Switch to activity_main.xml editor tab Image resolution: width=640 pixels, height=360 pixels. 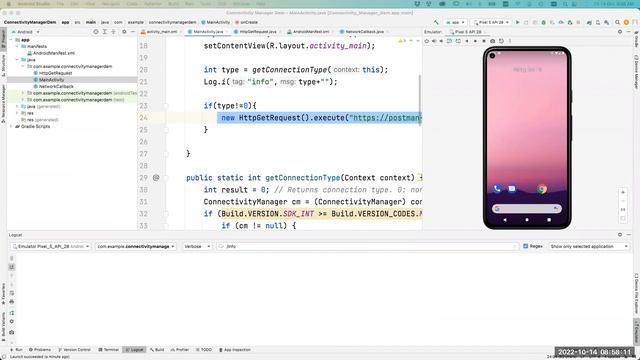[x=159, y=31]
